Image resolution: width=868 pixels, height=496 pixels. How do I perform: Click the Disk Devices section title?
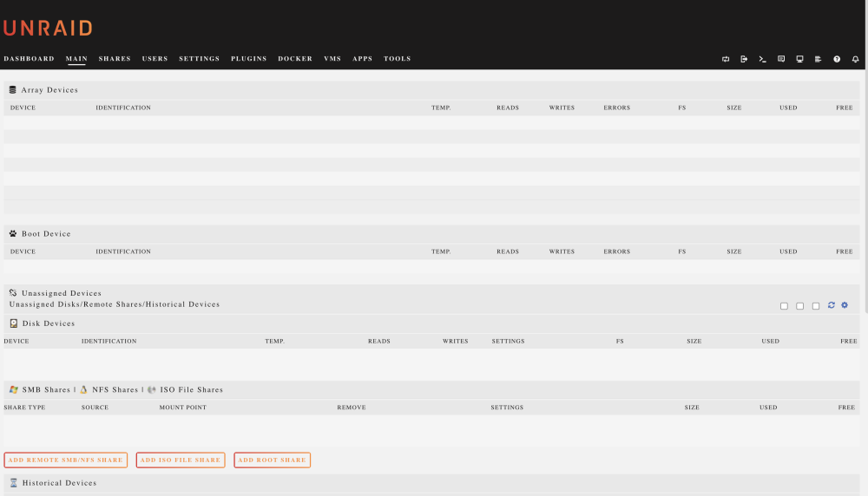(x=49, y=323)
